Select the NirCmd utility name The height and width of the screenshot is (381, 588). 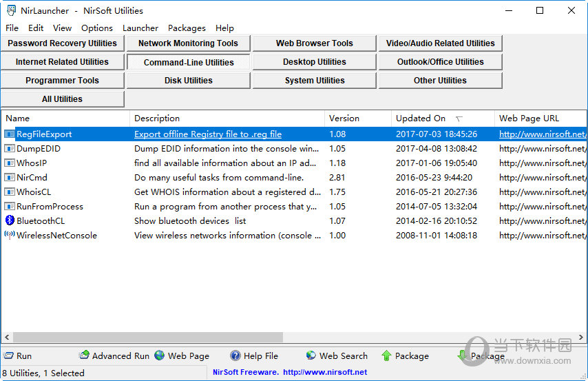32,178
